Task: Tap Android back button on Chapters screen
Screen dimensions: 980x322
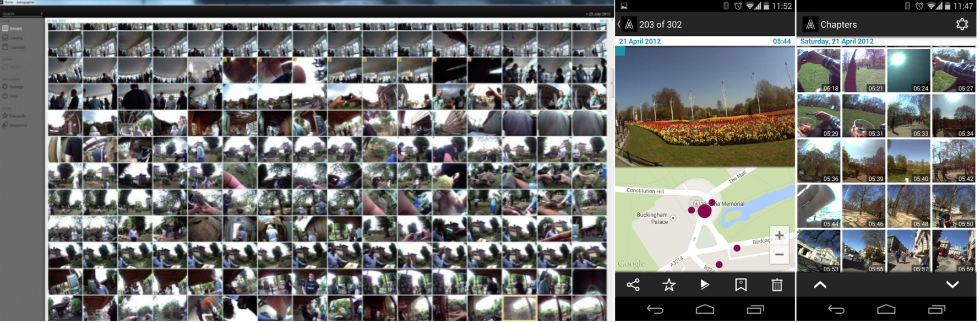Action: (x=836, y=309)
